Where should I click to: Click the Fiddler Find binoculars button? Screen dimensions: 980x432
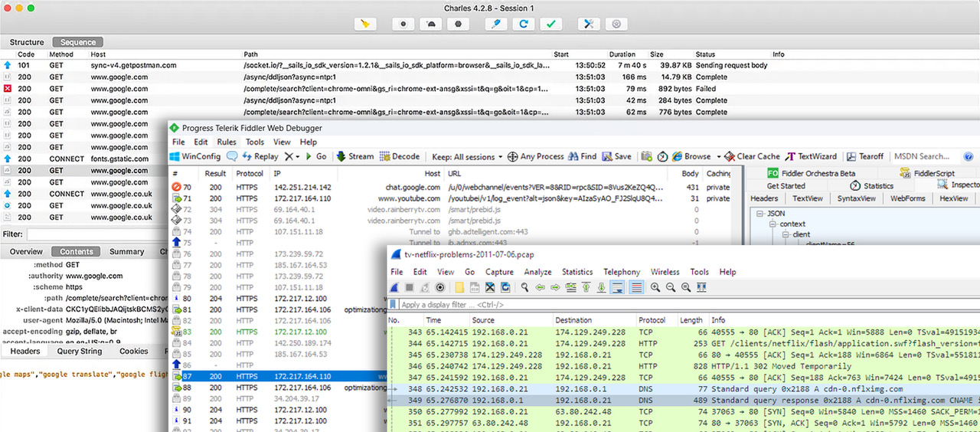[582, 156]
